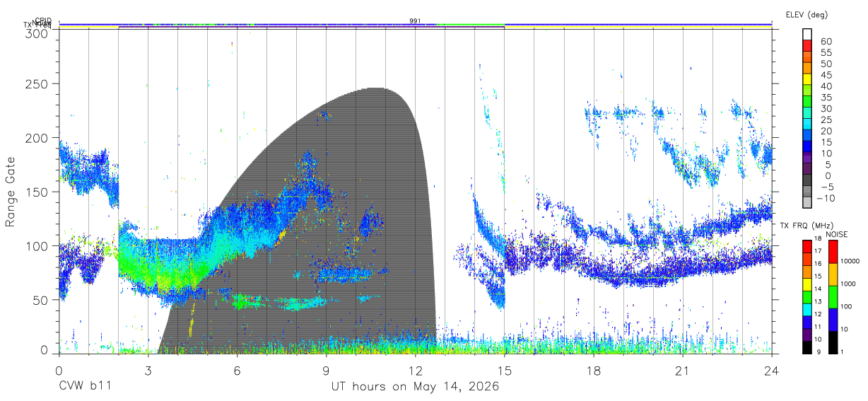
Task: Click the 21 hour tick on time axis
Action: click(682, 370)
